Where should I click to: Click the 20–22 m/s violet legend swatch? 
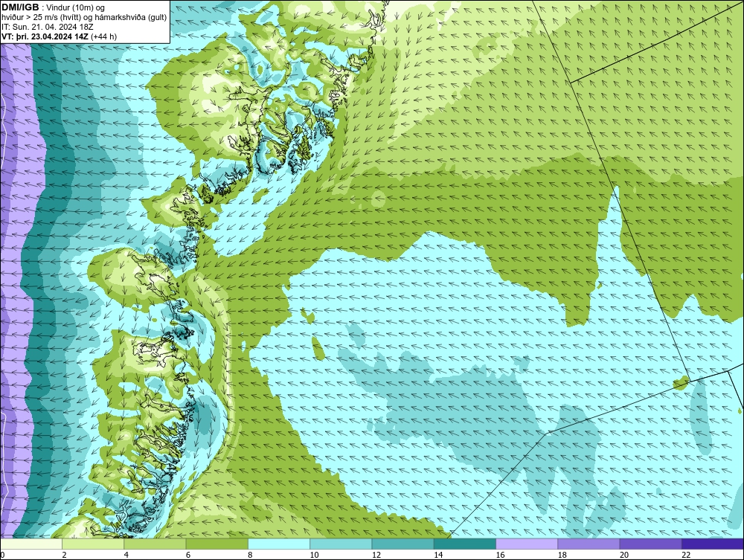tap(650, 544)
